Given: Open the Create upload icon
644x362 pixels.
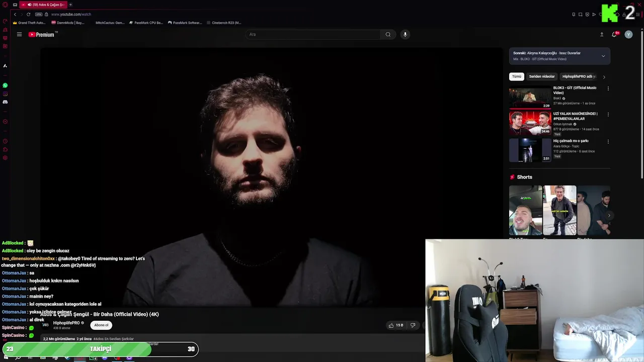Looking at the screenshot, I should coord(602,35).
